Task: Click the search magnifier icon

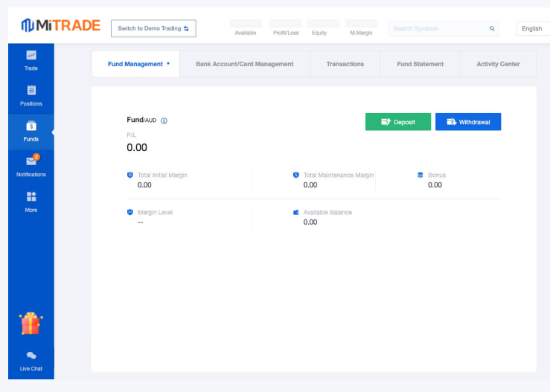Action: coord(492,29)
